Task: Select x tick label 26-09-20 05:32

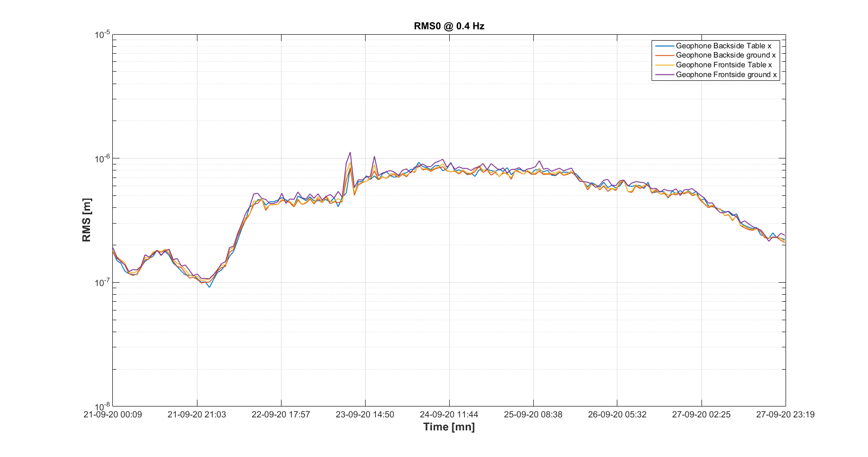Action: click(x=617, y=415)
